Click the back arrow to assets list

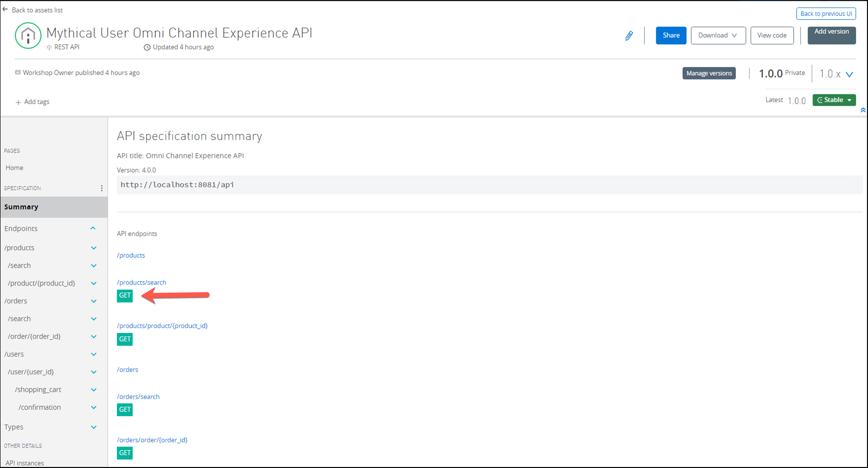coord(5,9)
